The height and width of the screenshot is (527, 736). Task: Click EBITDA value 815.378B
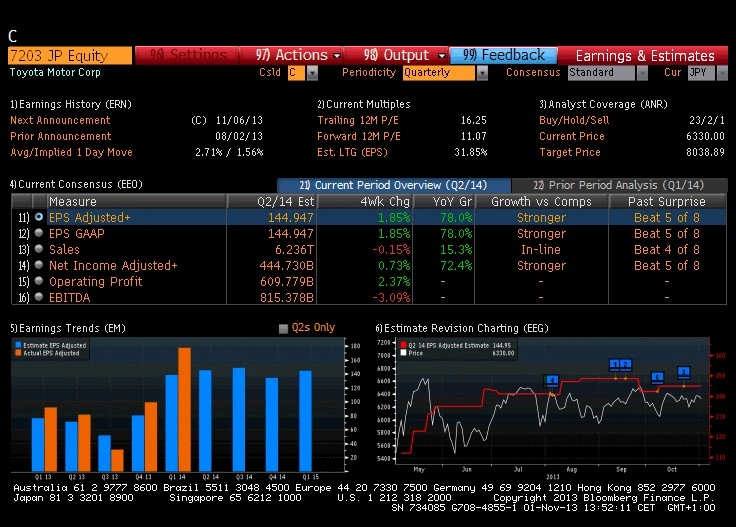[287, 298]
